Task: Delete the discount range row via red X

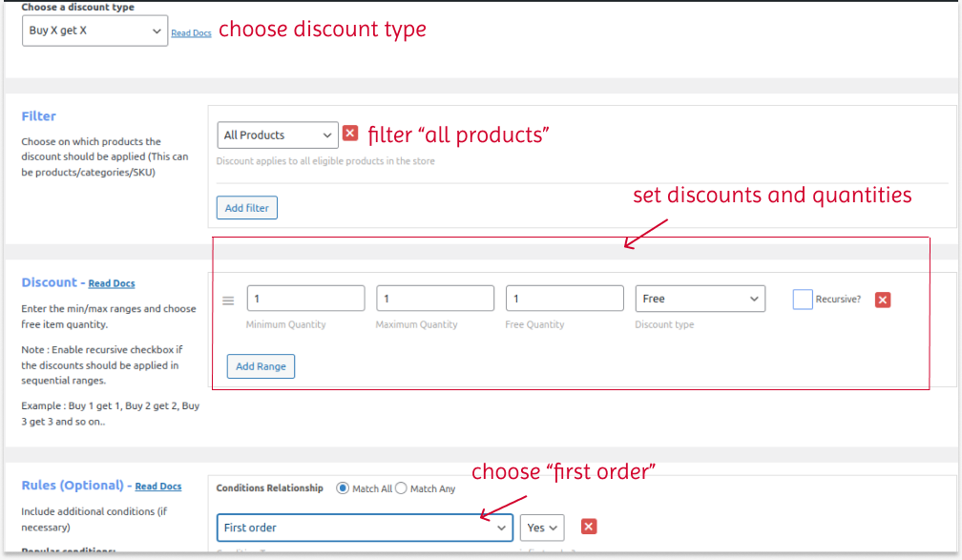Action: 882,299
